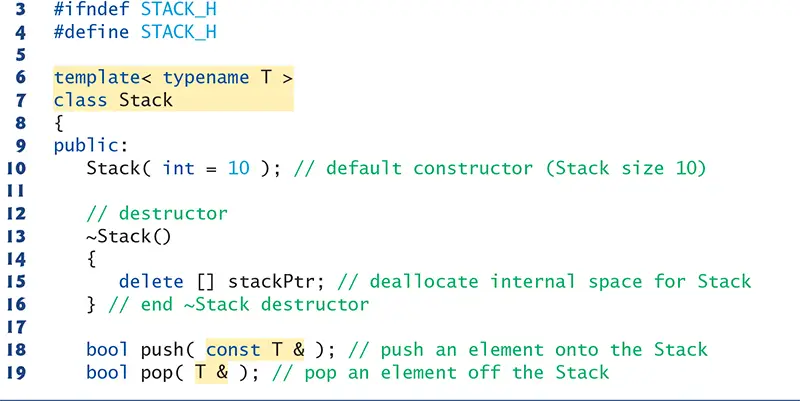Click the int keyword in the constructor
The height and width of the screenshot is (401, 800).
[x=179, y=168]
